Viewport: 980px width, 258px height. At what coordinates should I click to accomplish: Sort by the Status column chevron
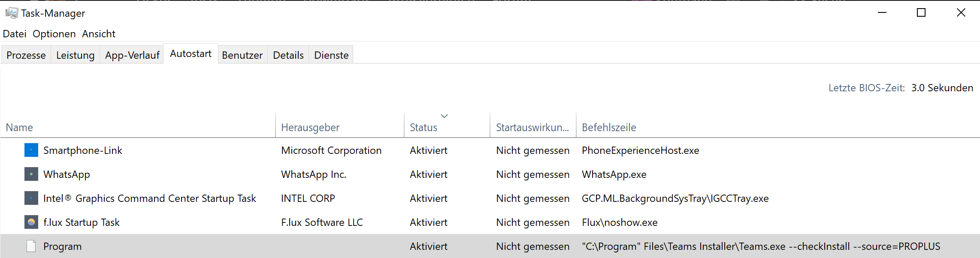445,116
